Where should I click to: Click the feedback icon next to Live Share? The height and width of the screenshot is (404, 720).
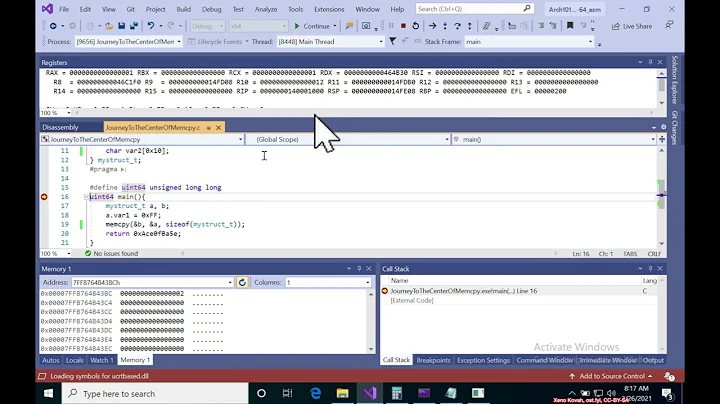[x=669, y=26]
